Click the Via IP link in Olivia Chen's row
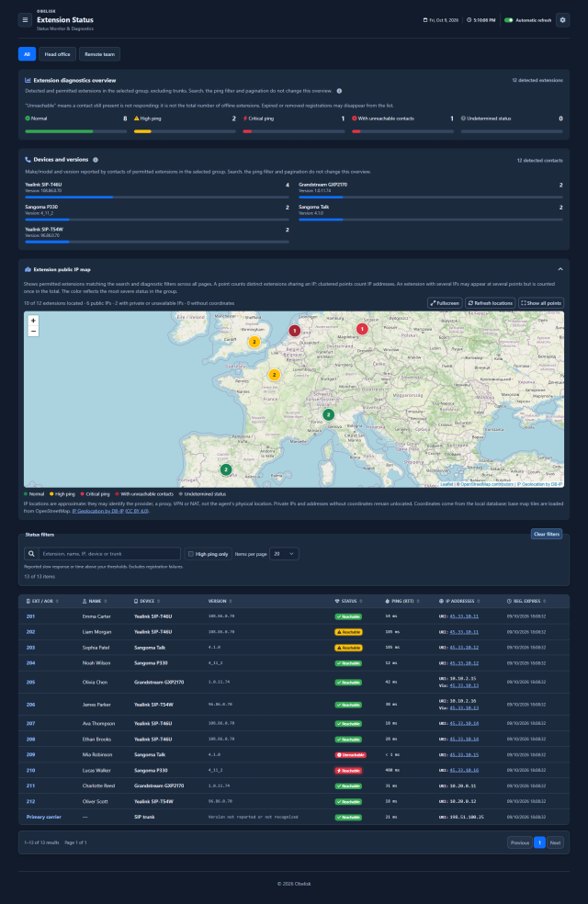The width and height of the screenshot is (588, 904). (464, 685)
